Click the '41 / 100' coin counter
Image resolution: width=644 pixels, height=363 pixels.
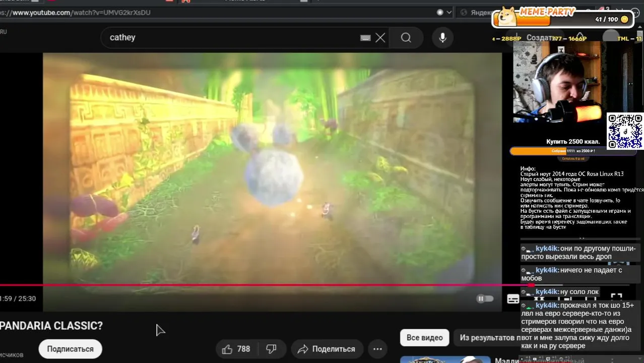(x=611, y=19)
